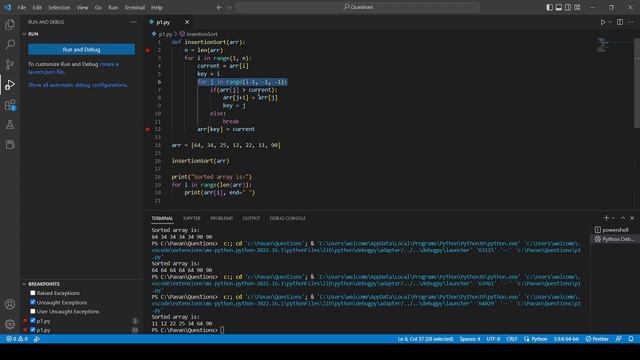Select the powershell terminal entry

[615, 230]
